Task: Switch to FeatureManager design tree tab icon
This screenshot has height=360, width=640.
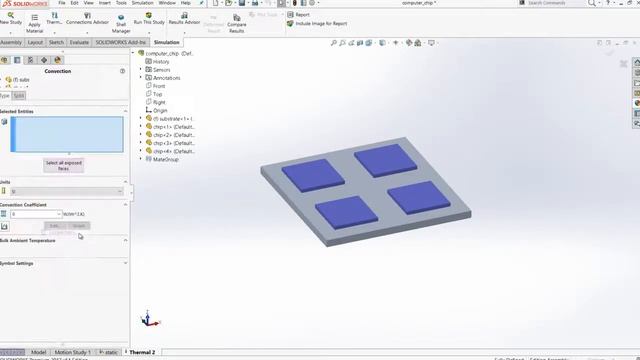Action: coord(4,60)
